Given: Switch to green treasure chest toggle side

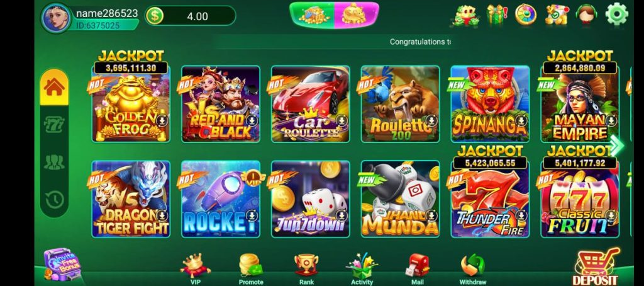Looking at the screenshot, I should 312,15.
